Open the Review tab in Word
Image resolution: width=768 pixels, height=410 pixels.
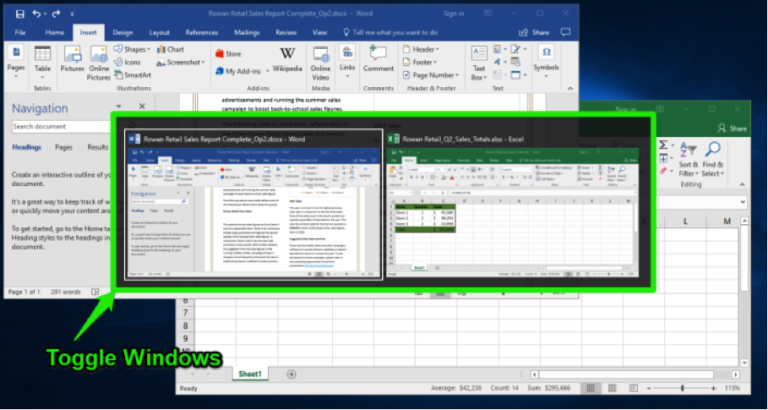[286, 33]
